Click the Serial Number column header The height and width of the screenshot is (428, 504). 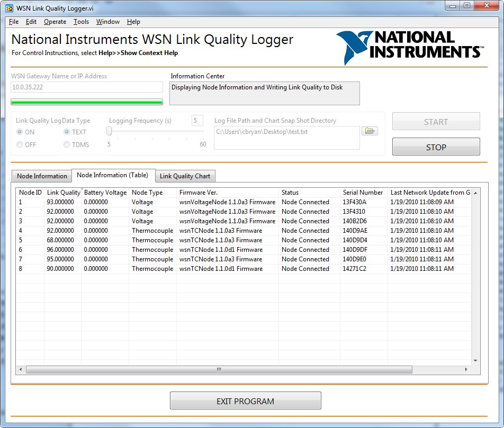coord(363,193)
